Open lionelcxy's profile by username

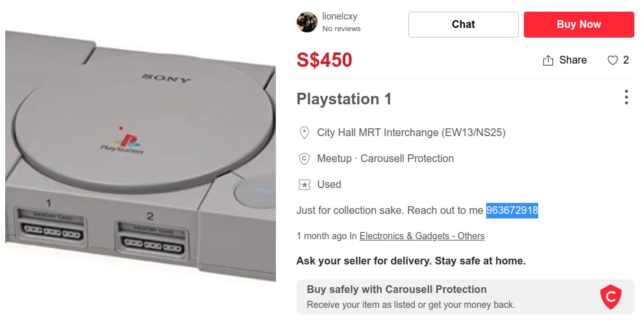pyautogui.click(x=340, y=16)
